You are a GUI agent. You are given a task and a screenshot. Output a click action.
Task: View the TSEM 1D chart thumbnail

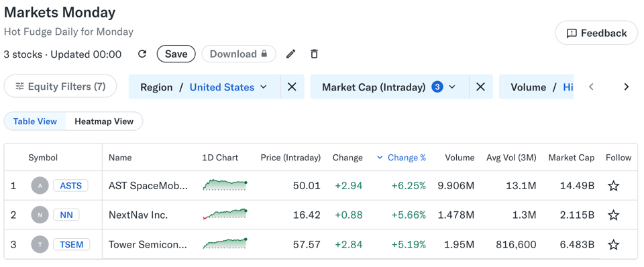click(225, 244)
